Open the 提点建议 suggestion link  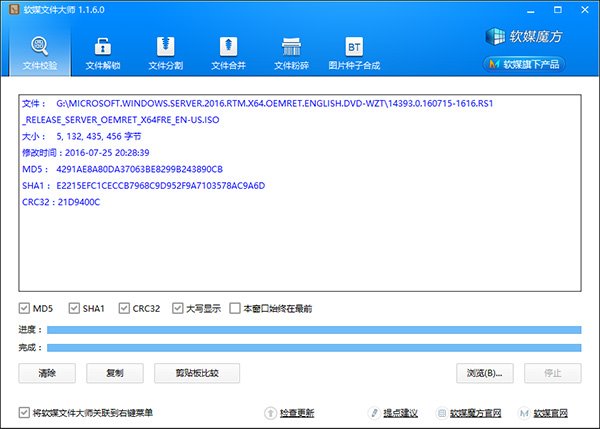point(400,413)
